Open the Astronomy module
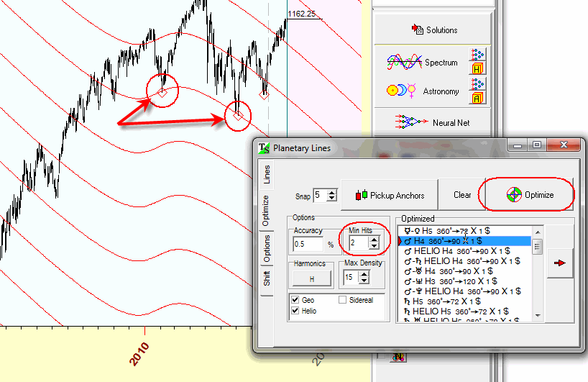This screenshot has height=382, width=588. pyautogui.click(x=423, y=91)
